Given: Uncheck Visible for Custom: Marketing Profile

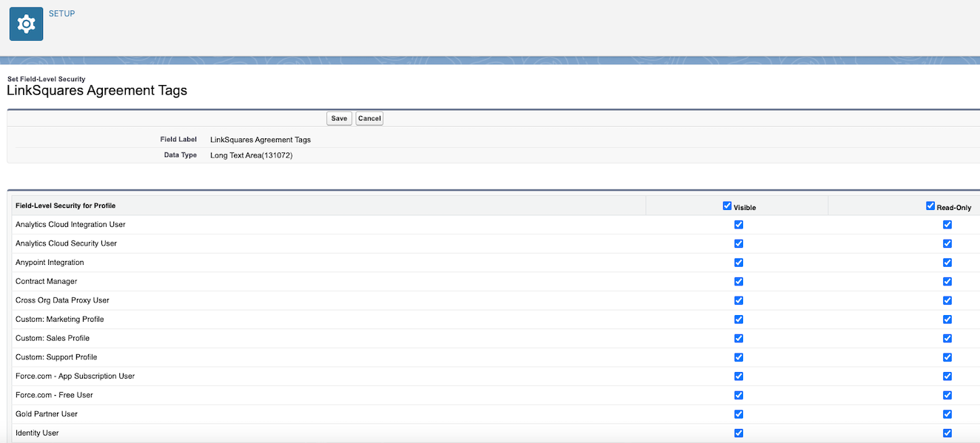Looking at the screenshot, I should pyautogui.click(x=739, y=319).
